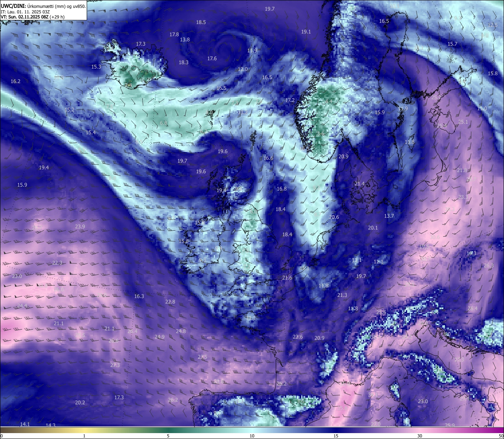
Task: Click the map value 27.3
Action: coord(115,365)
